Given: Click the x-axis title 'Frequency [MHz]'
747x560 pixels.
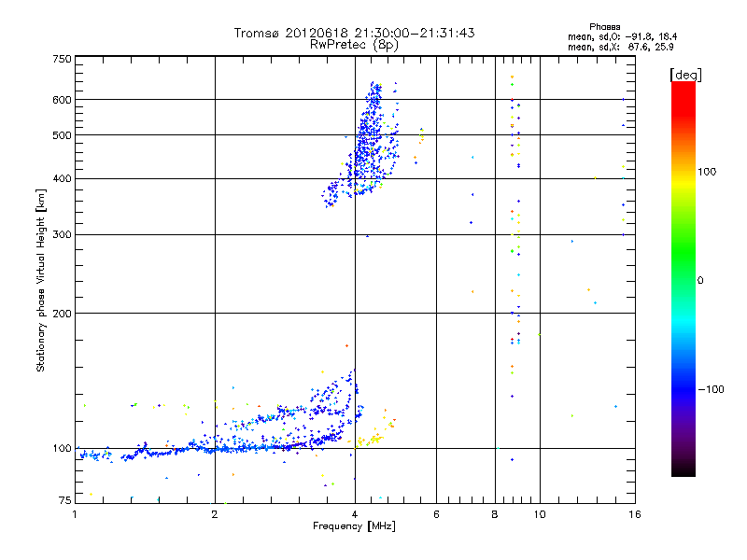Looking at the screenshot, I should [x=354, y=526].
